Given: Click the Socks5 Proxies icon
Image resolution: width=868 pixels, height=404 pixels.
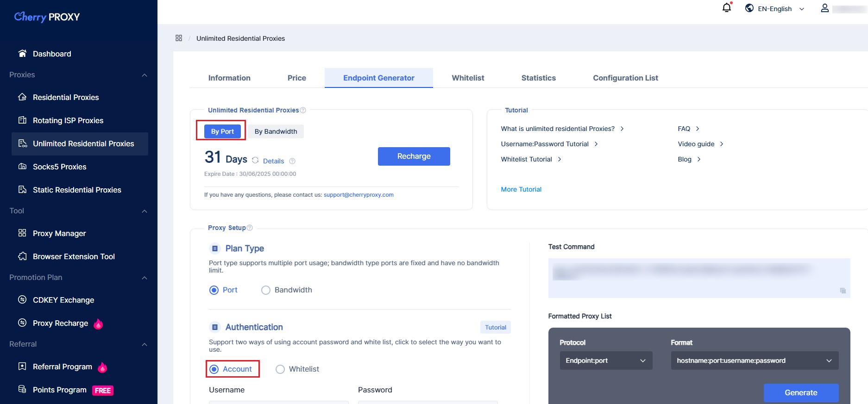Looking at the screenshot, I should (22, 166).
